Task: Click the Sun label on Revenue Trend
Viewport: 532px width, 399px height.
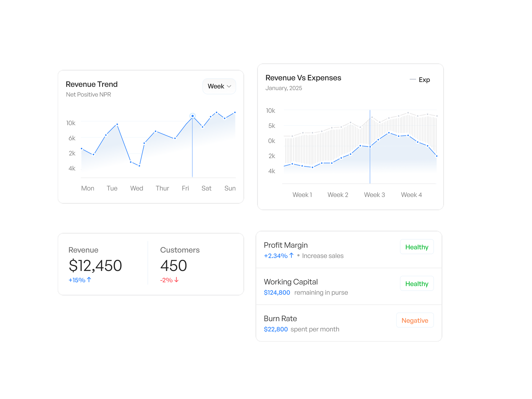Action: click(230, 188)
